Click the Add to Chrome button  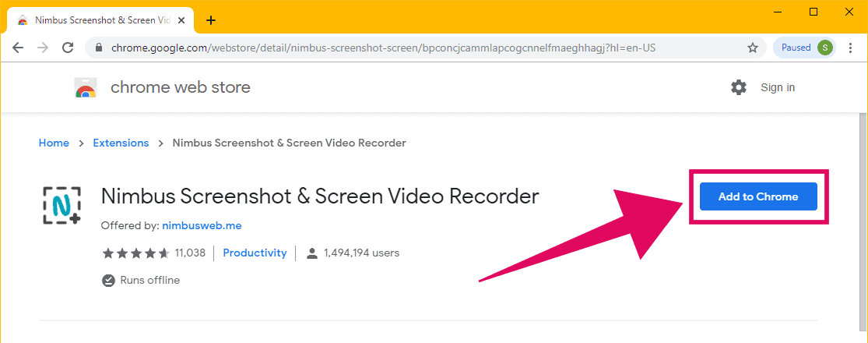click(x=758, y=196)
